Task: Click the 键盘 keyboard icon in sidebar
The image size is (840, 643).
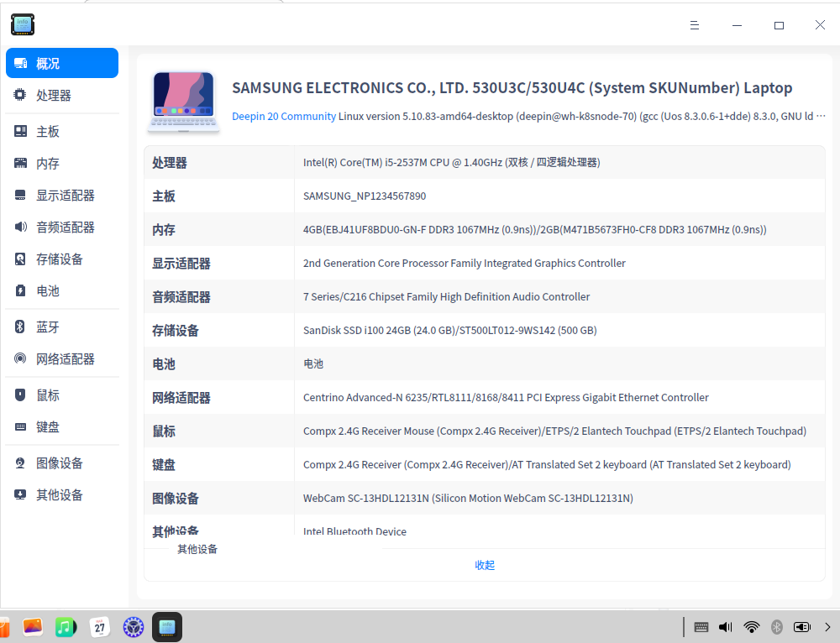Action: (20, 426)
